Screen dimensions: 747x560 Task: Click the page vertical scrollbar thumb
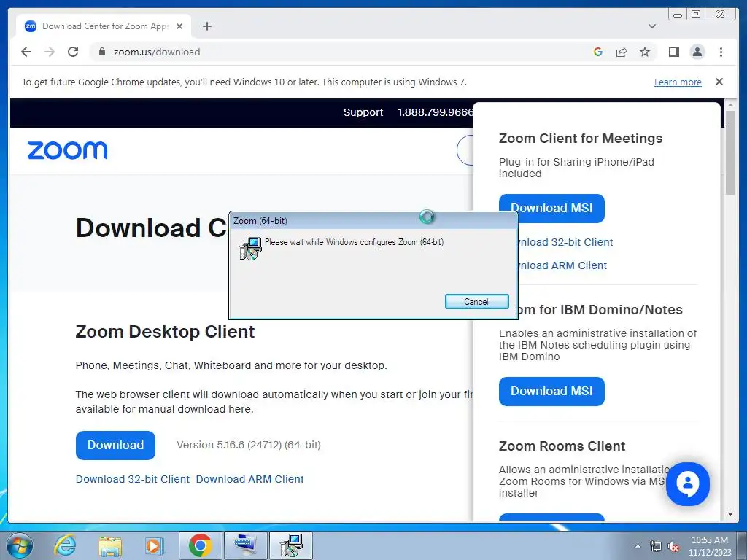tap(730, 152)
